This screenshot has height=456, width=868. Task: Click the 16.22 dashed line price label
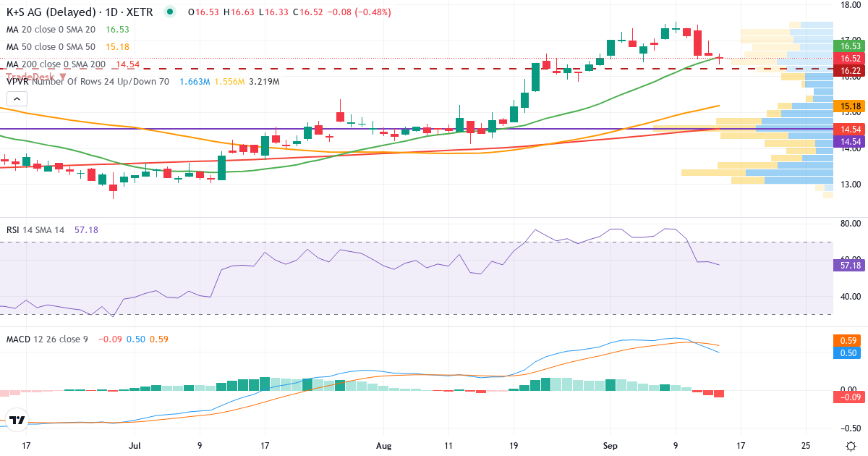click(851, 70)
